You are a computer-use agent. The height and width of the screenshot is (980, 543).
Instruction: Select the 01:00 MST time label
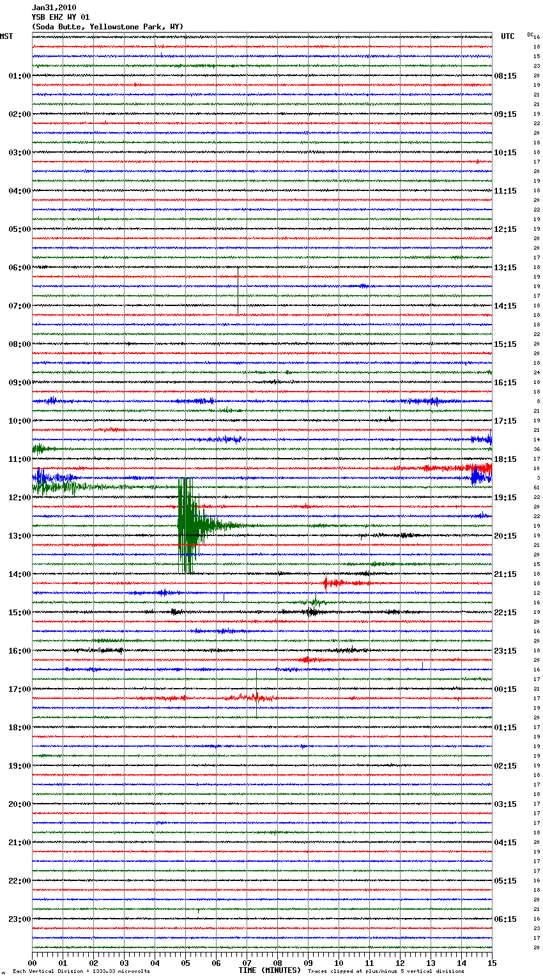20,76
